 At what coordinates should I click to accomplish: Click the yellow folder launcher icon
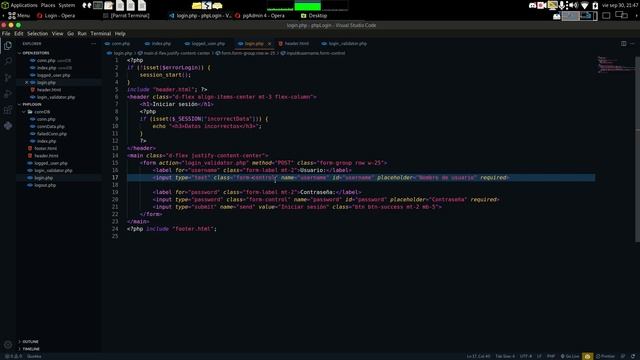(196, 5)
